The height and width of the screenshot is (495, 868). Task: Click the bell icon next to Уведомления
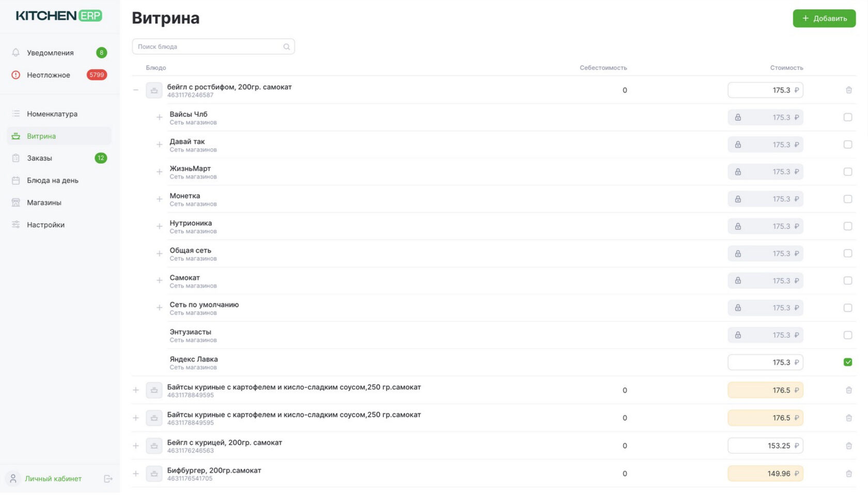coord(16,53)
